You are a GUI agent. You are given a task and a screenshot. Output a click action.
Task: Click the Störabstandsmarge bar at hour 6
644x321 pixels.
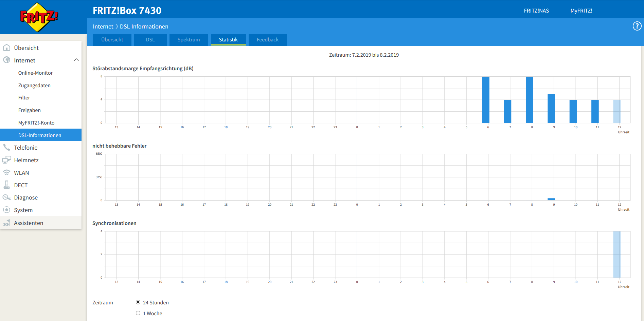pos(486,100)
